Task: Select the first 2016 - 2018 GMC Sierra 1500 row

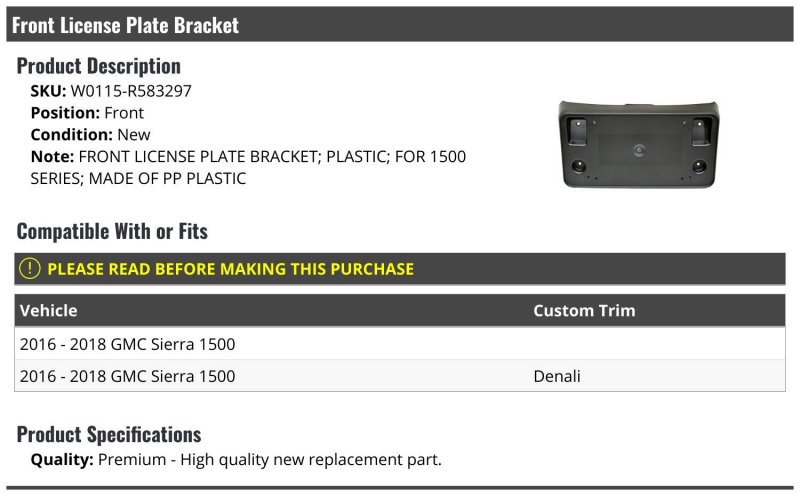Action: [127, 344]
